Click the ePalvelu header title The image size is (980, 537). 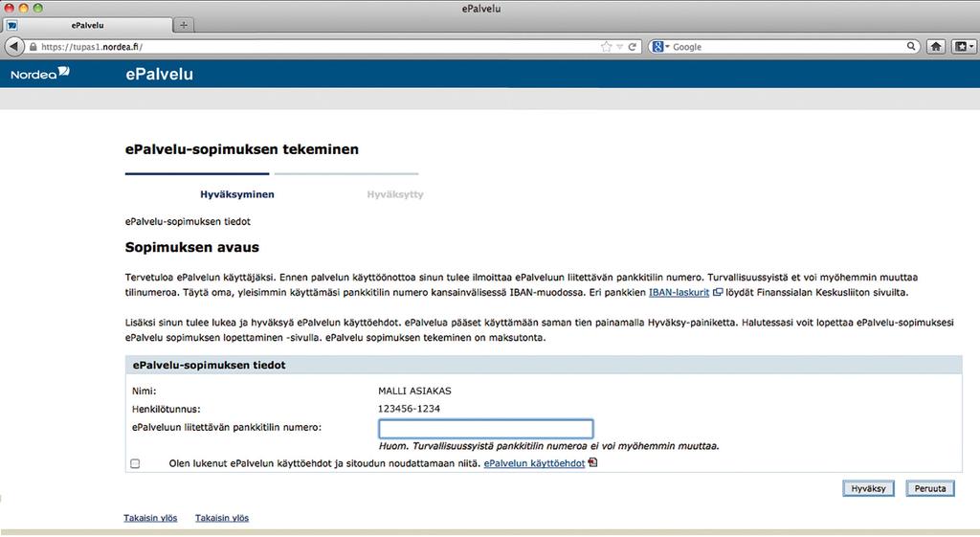[160, 74]
